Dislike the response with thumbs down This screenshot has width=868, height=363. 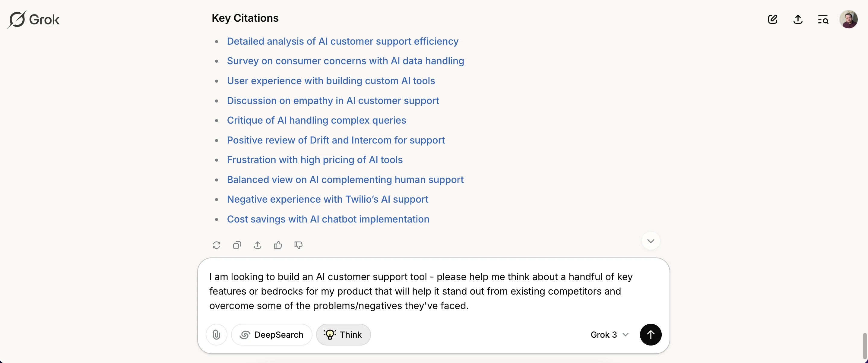pyautogui.click(x=299, y=245)
